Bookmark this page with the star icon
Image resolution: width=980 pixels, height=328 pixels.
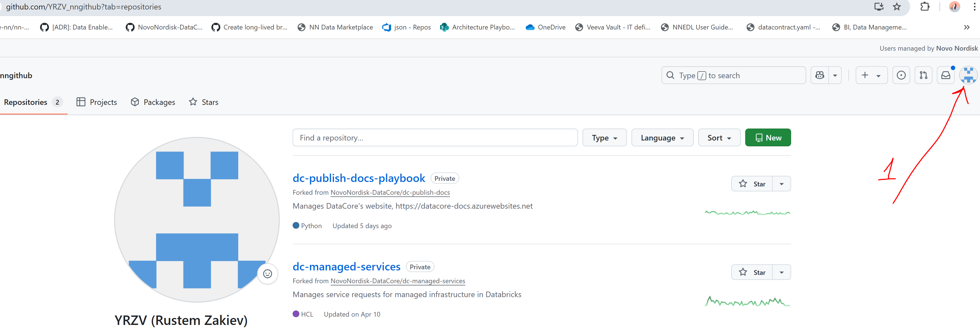pos(897,7)
